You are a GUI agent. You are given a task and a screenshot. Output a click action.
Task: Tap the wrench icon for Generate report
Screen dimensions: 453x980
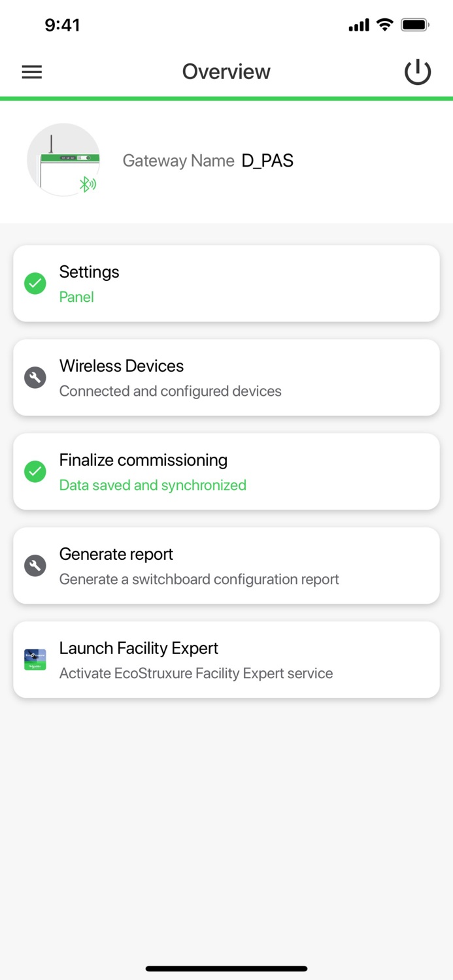pyautogui.click(x=35, y=565)
